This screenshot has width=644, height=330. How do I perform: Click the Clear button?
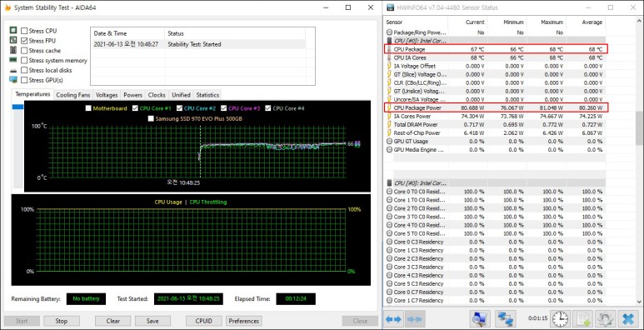point(113,321)
